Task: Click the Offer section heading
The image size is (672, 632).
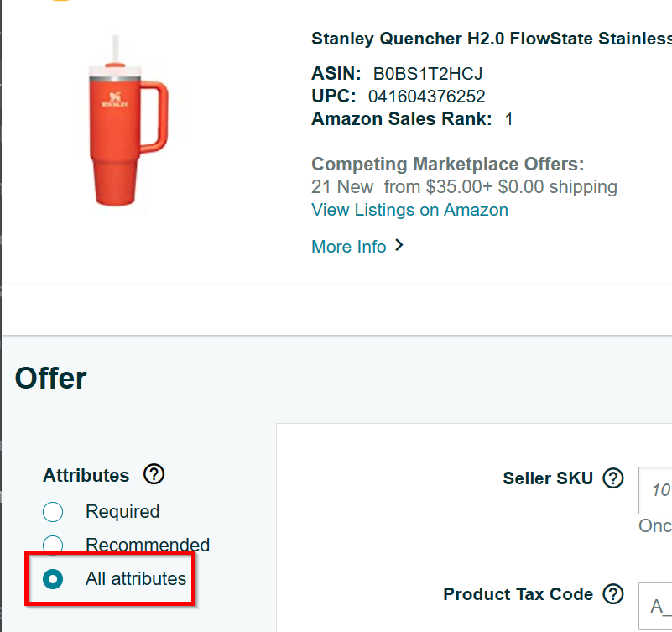Action: 51,379
